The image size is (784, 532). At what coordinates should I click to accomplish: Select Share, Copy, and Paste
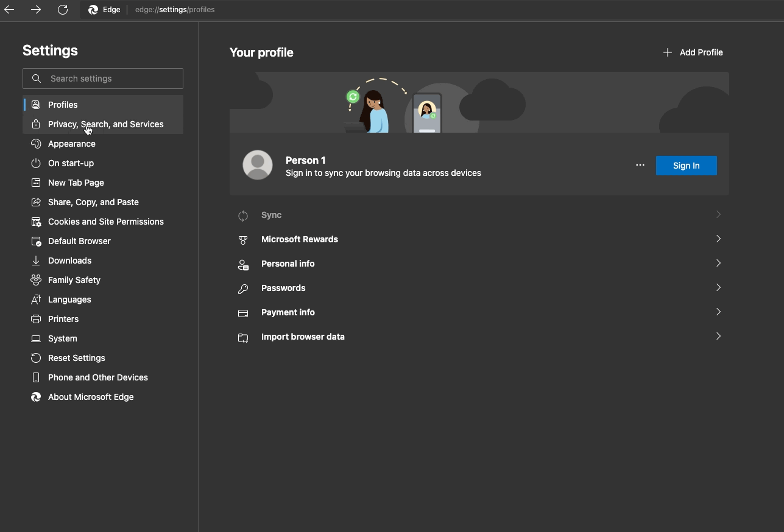[x=103, y=202]
